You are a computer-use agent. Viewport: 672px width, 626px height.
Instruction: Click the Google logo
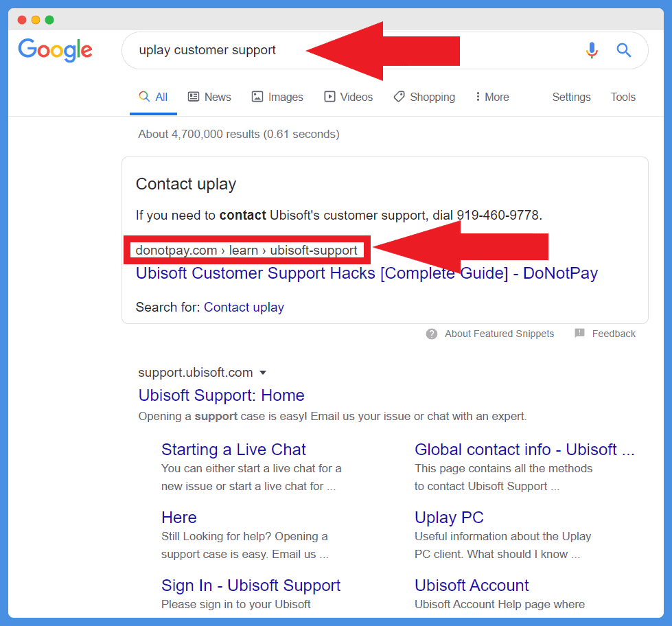[x=55, y=49]
